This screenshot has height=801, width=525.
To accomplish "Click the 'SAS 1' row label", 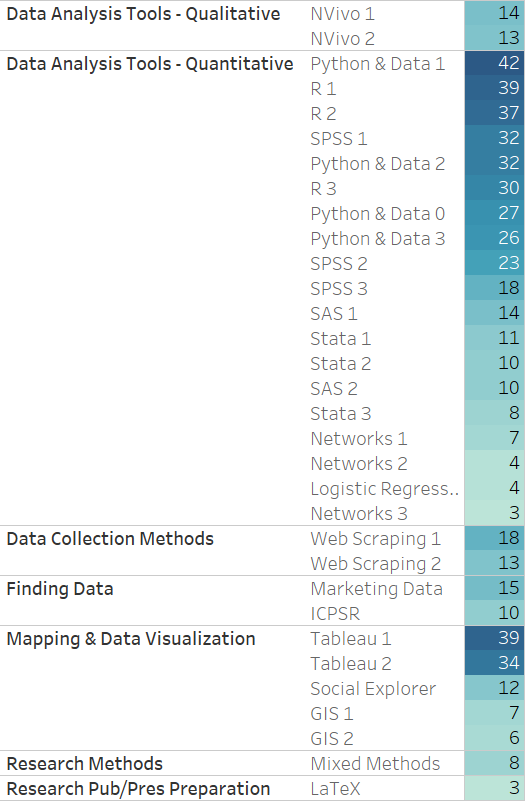I will pos(334,314).
